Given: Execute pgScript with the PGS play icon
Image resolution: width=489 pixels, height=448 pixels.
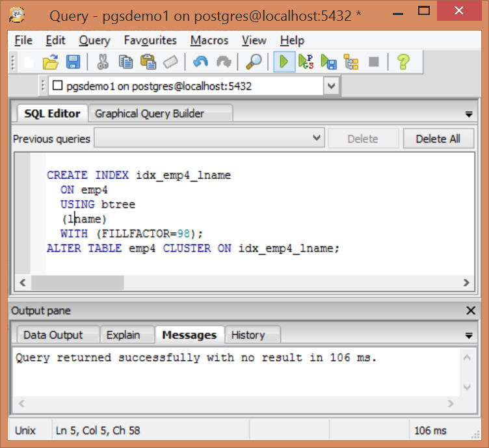Looking at the screenshot, I should click(306, 62).
